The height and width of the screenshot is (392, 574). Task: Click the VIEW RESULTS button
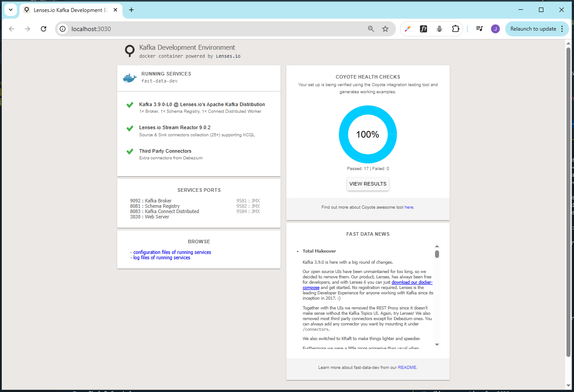(x=368, y=184)
